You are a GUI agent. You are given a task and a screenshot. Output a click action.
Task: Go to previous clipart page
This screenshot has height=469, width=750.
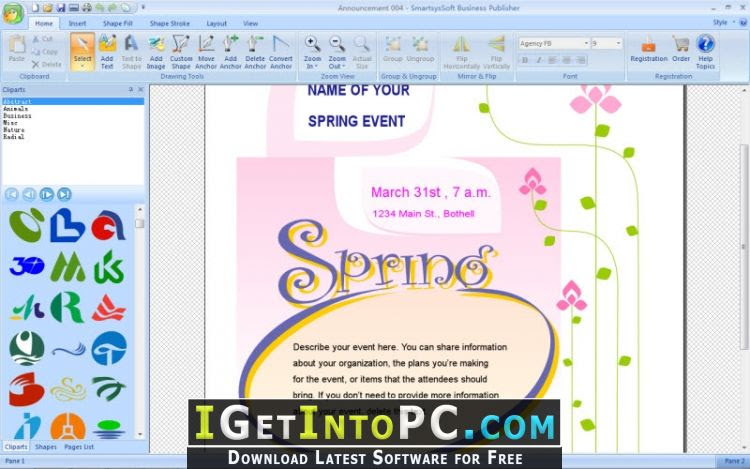[29, 194]
